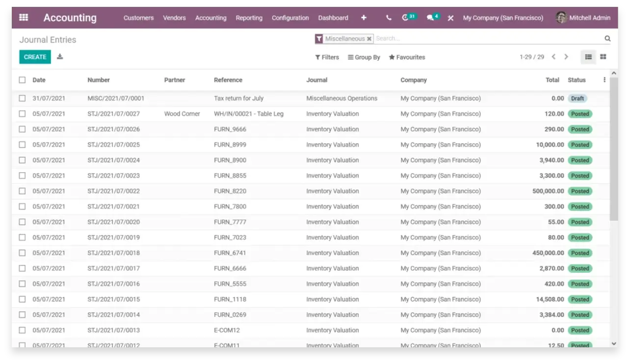
Task: Open the chat messages icon
Action: (430, 18)
